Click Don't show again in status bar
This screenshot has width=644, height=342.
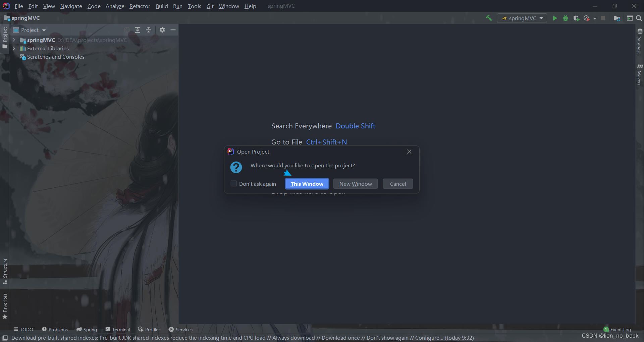point(387,338)
